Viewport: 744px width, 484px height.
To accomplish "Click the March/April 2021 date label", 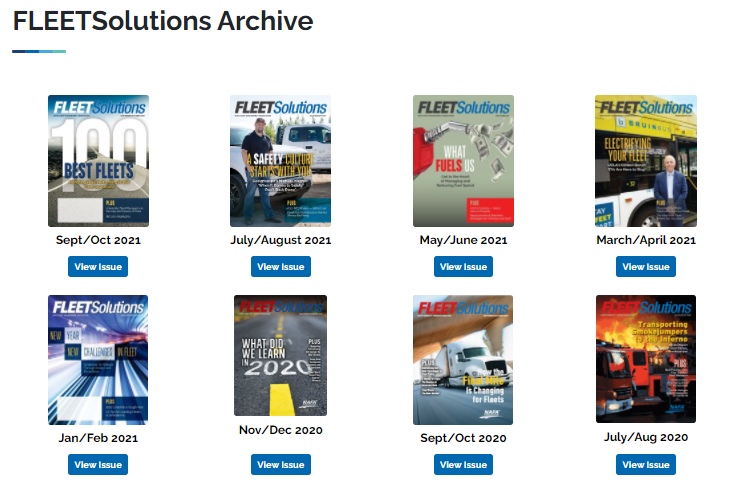I will (x=646, y=240).
